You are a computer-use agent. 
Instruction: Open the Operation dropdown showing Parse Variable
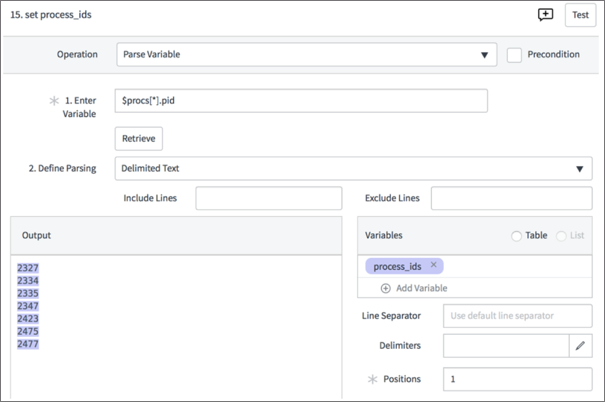306,54
